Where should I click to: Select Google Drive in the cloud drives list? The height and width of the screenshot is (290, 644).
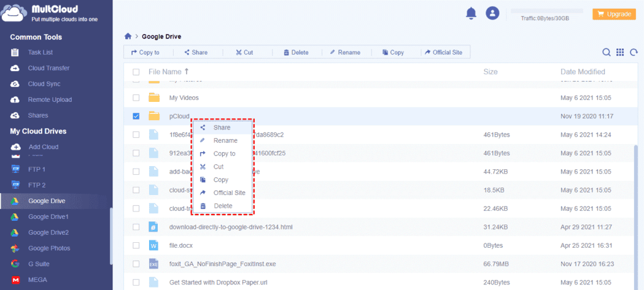(x=47, y=201)
